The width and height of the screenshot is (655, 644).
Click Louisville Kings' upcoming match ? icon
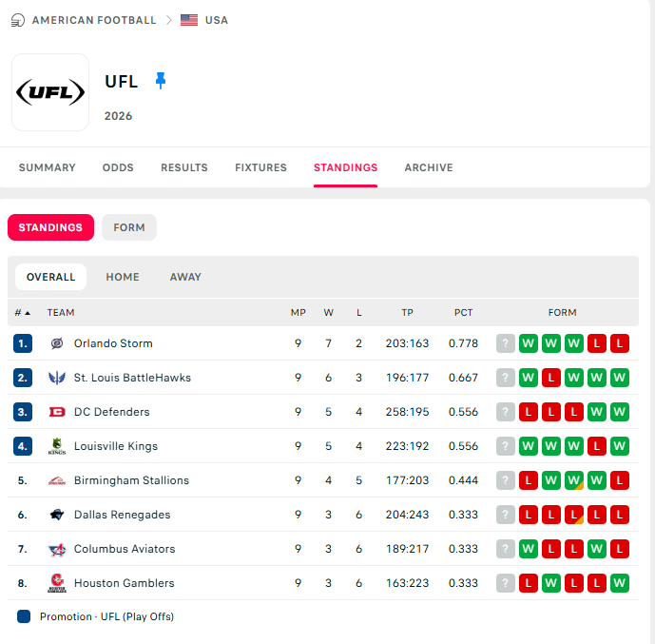pos(506,446)
